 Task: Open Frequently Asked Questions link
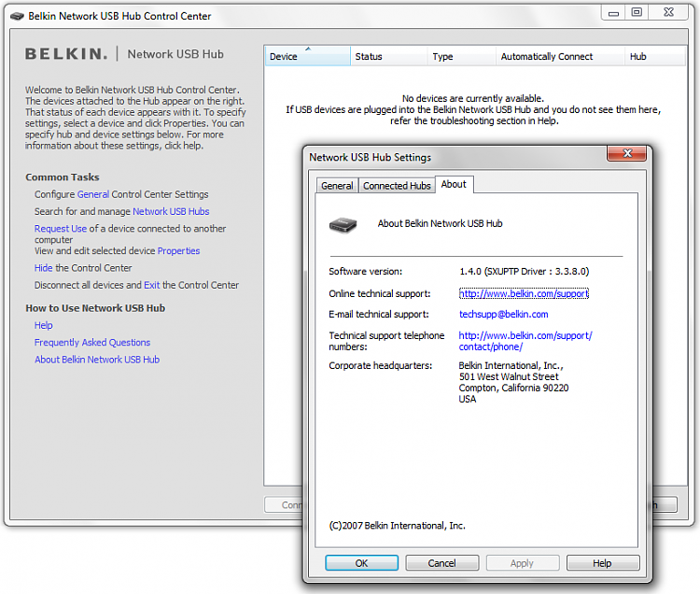[x=92, y=343]
